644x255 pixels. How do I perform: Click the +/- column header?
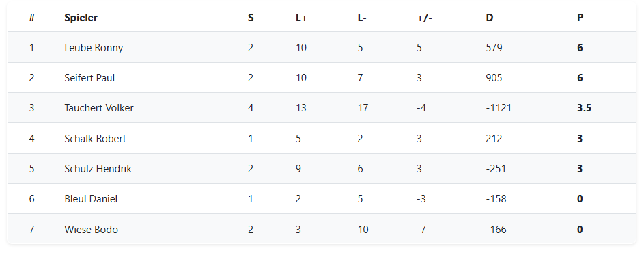pyautogui.click(x=424, y=18)
